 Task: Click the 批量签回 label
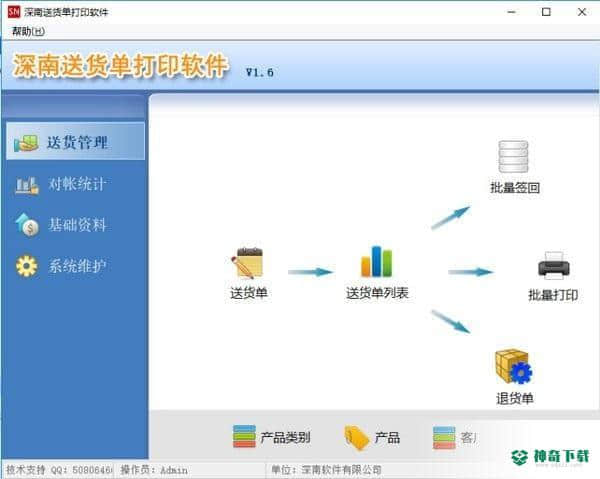(x=515, y=188)
